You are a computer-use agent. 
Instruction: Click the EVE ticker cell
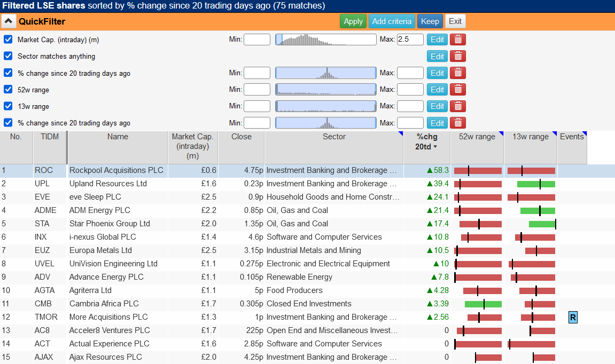click(42, 197)
